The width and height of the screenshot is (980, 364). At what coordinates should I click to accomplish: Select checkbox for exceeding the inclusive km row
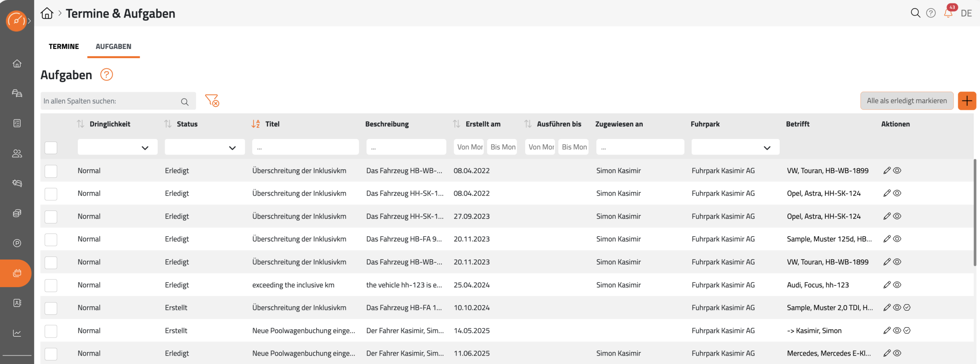(x=51, y=285)
